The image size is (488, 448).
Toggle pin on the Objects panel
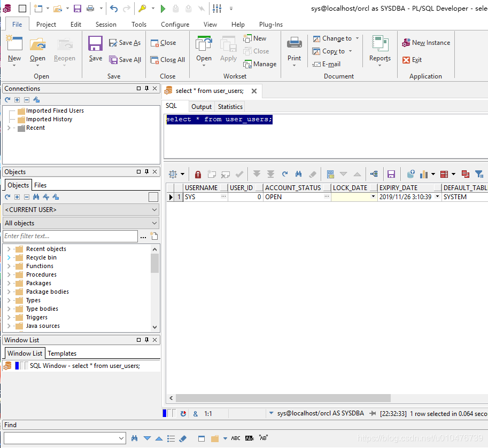coord(146,171)
